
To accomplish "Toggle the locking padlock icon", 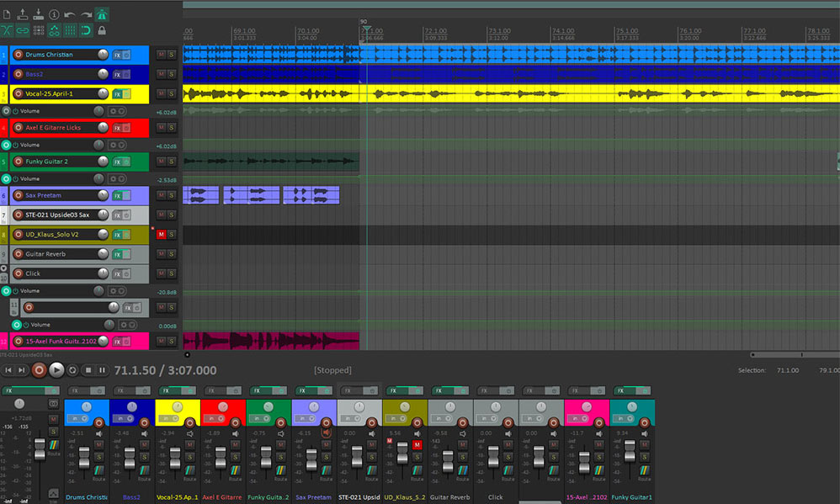I will coord(102,31).
